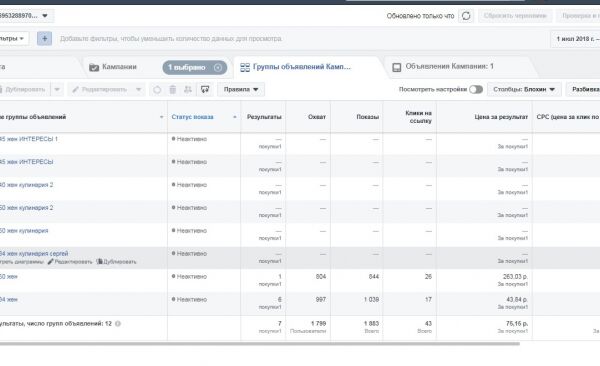
Task: Click the total link clicks value 43
Action: (x=428, y=324)
